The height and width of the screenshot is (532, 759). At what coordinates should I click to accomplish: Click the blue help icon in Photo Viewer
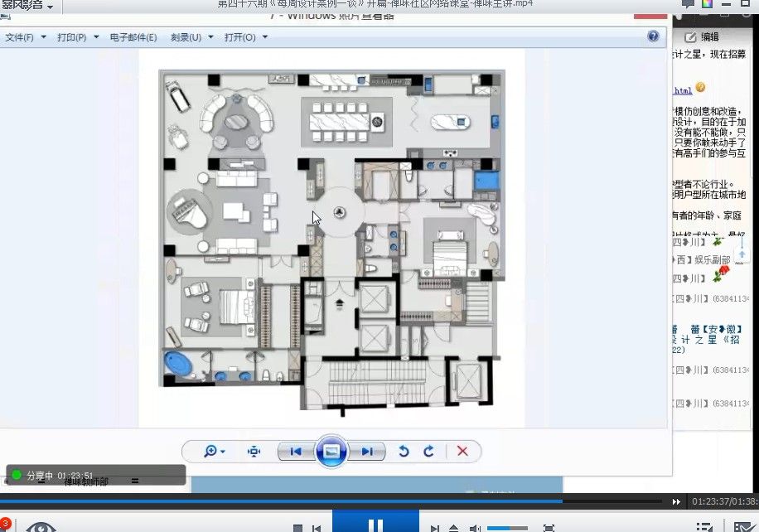[653, 36]
